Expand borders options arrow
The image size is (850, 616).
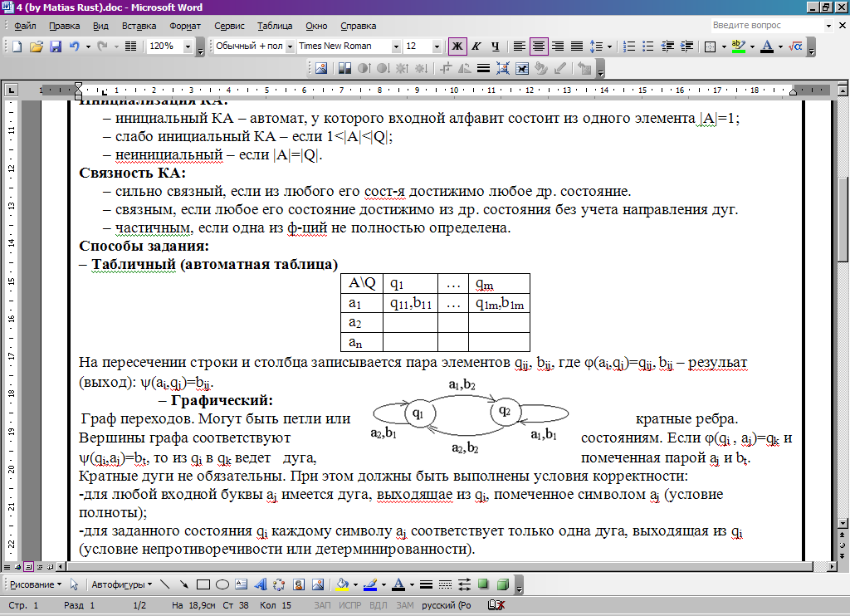pyautogui.click(x=724, y=46)
